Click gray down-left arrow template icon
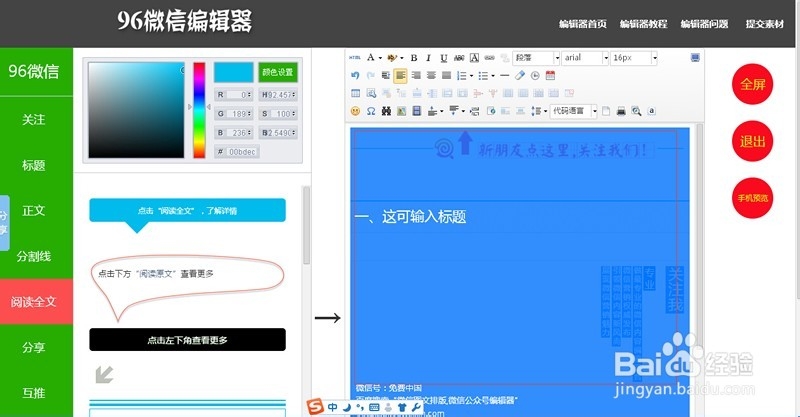The height and width of the screenshot is (417, 800). tap(104, 375)
